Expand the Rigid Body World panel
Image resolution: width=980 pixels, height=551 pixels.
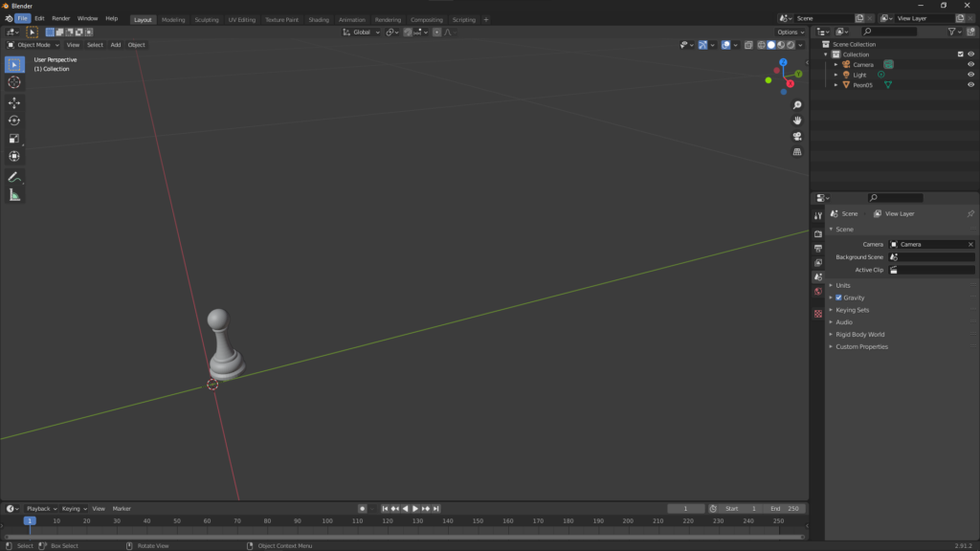click(x=859, y=335)
